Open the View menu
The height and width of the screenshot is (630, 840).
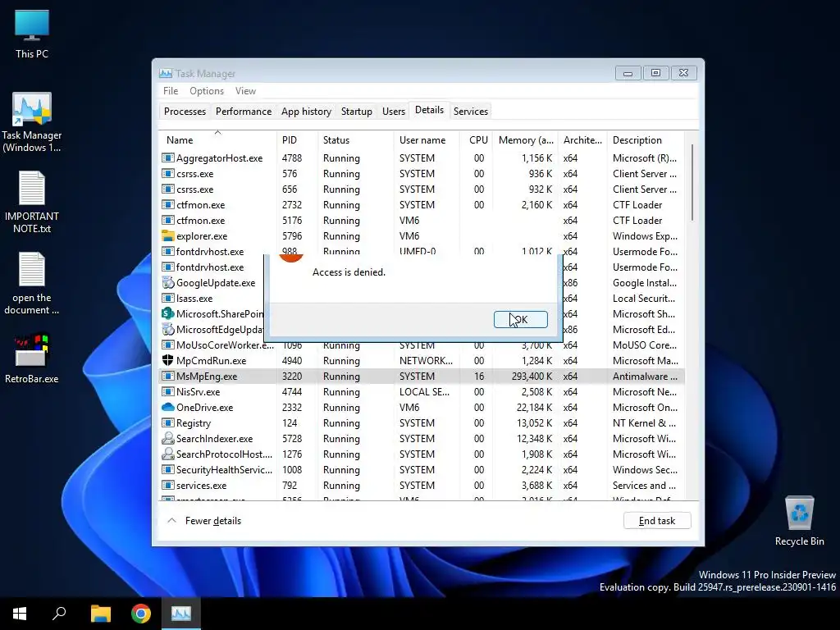point(245,91)
